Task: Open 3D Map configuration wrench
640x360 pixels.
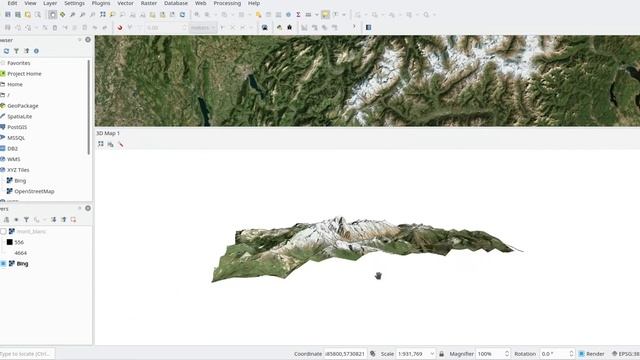Action: tap(120, 144)
